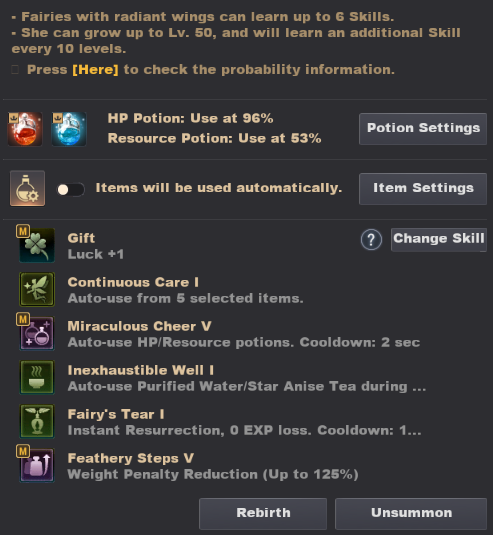Unsummon the fairy

click(411, 513)
